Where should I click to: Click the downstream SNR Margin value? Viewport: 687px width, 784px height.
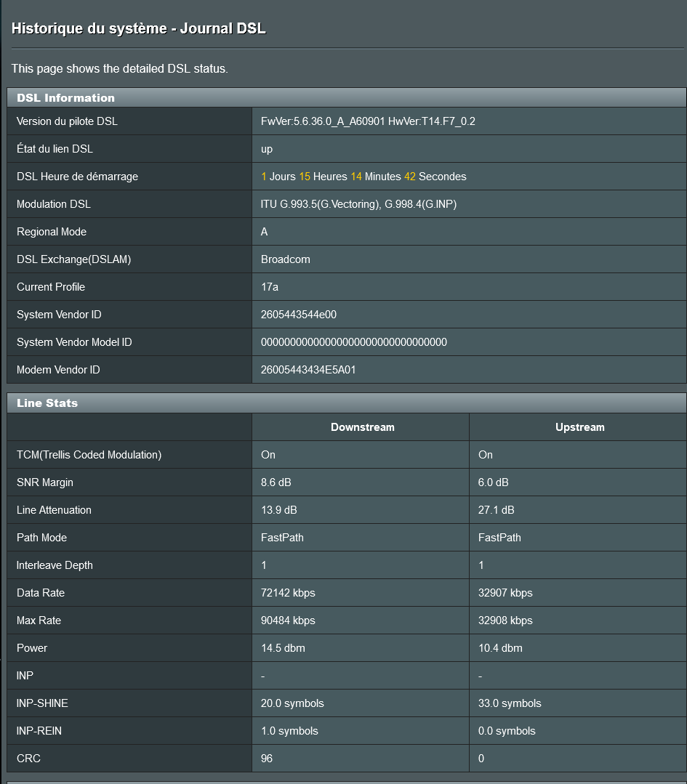(x=276, y=482)
